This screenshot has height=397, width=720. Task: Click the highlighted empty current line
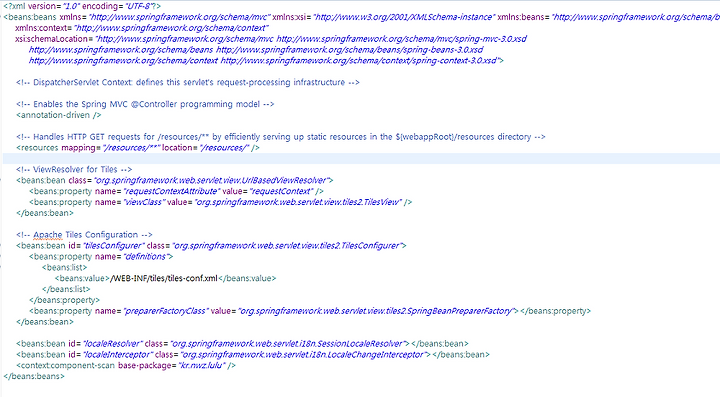tap(361, 158)
